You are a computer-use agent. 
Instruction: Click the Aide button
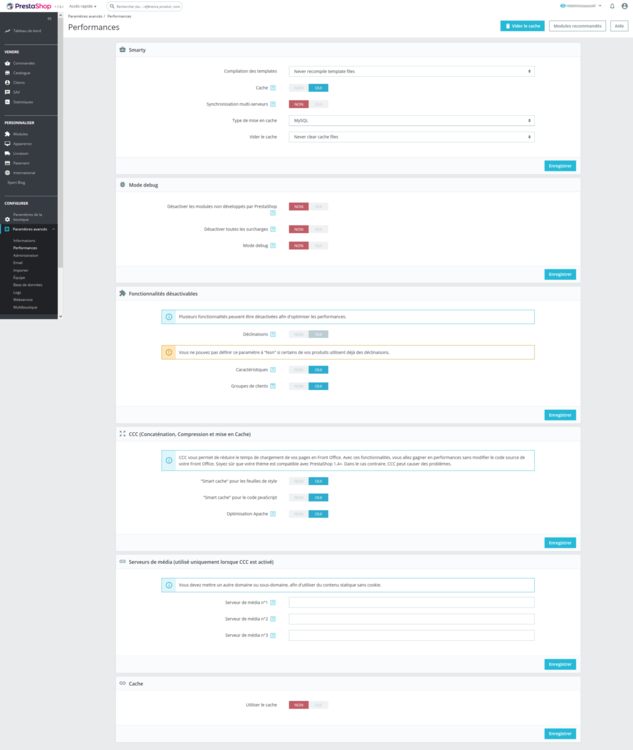619,26
